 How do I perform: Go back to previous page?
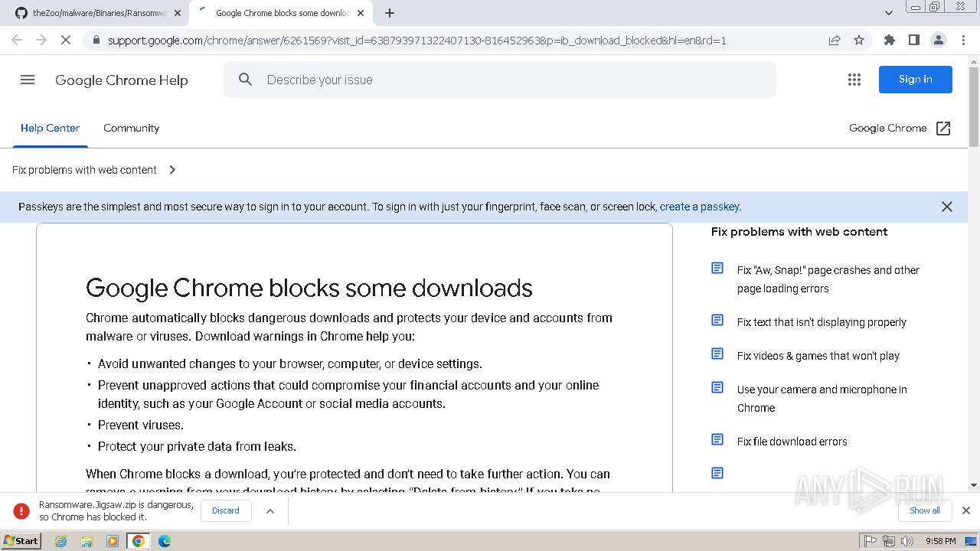tap(17, 40)
